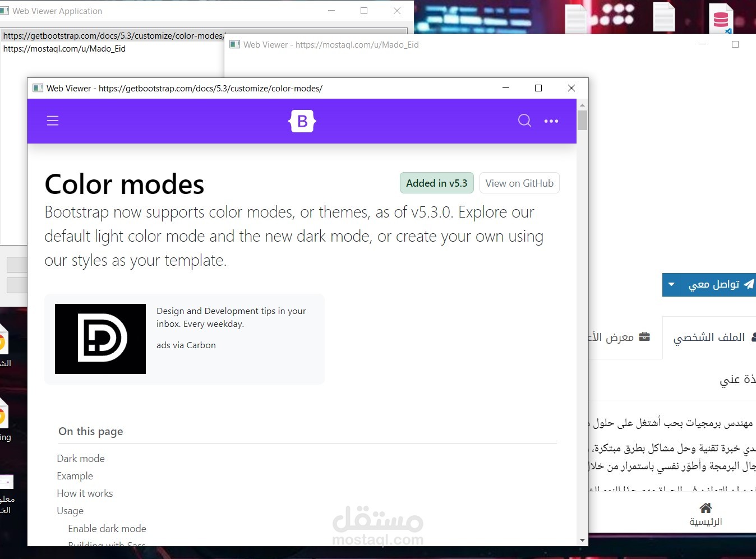756x559 pixels.
Task: Click the Color modes heading text
Action: point(125,184)
